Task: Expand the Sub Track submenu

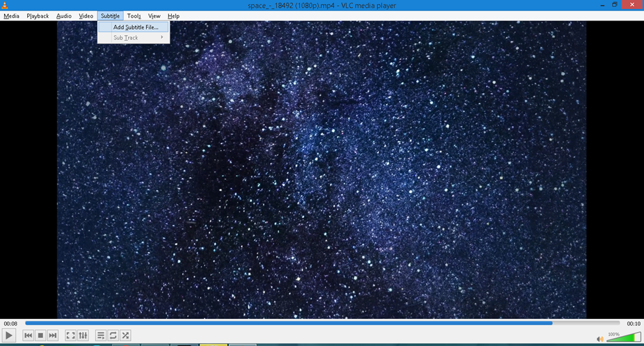Action: (133, 38)
